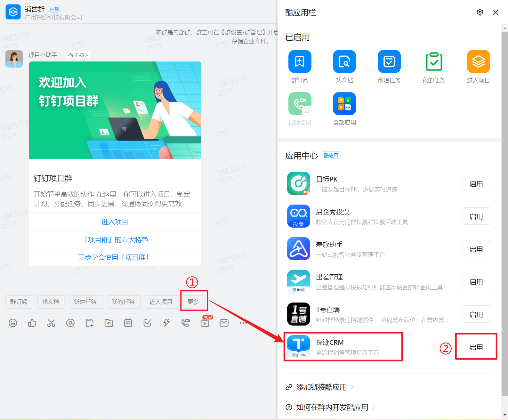The height and width of the screenshot is (420, 508).
Task: Enable the 目标PK app
Action: point(476,184)
